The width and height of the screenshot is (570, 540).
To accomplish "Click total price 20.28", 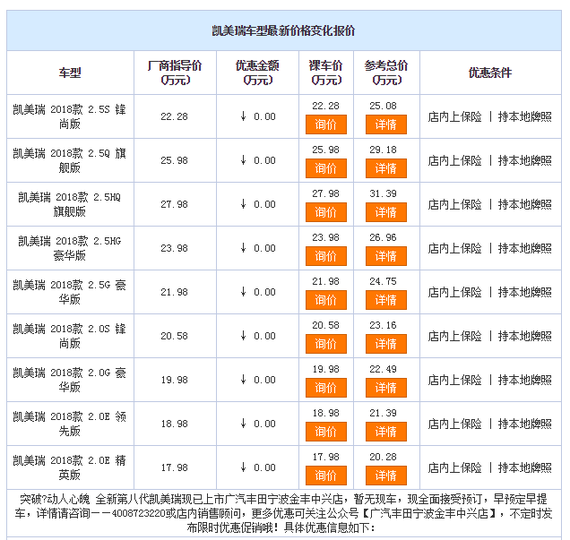I will point(383,457).
